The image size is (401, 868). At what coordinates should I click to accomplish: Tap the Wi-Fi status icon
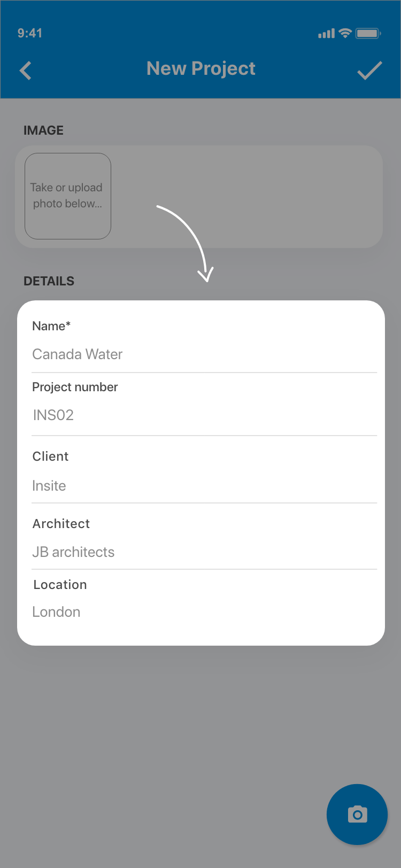click(345, 33)
